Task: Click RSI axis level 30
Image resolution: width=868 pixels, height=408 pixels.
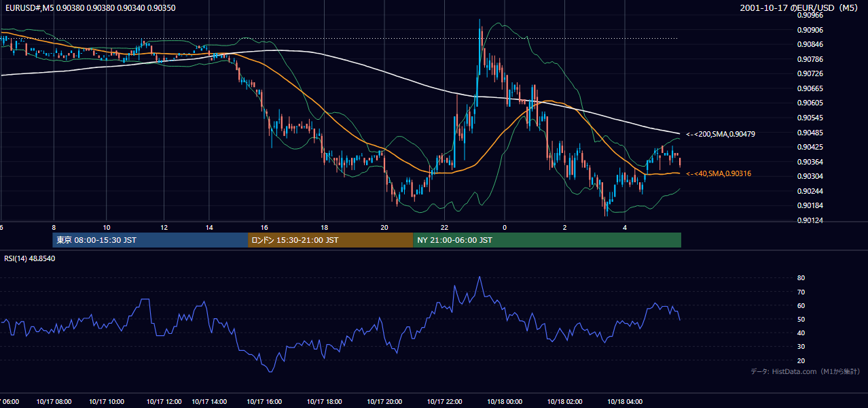Action: coord(801,347)
